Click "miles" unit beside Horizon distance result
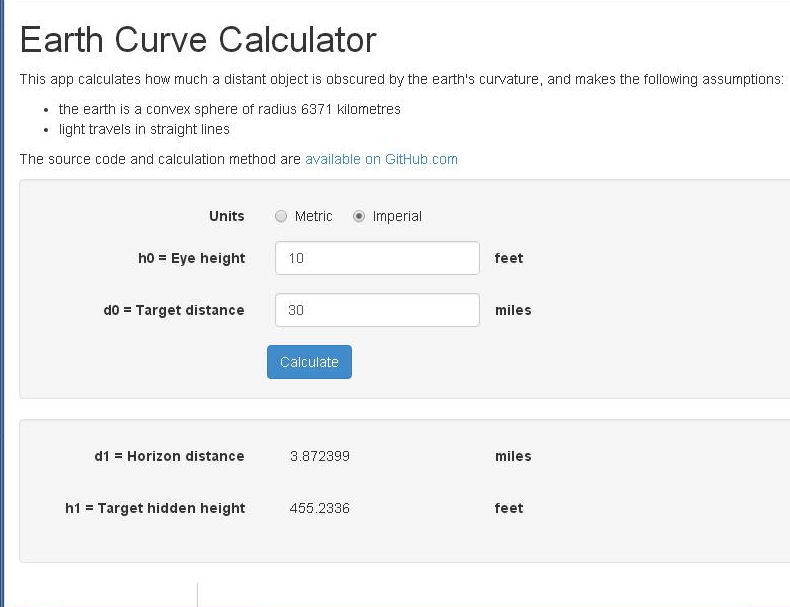 coord(513,456)
